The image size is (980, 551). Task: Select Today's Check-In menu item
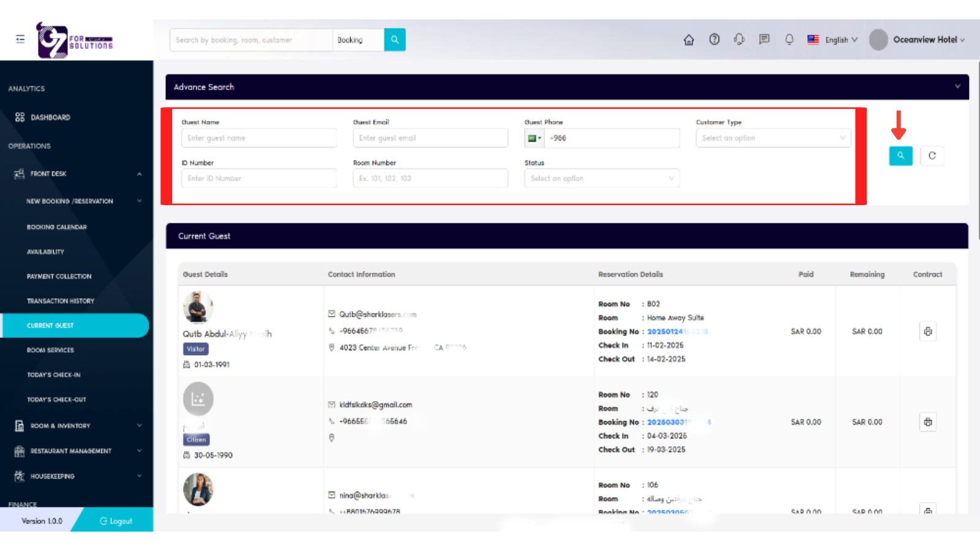click(54, 375)
